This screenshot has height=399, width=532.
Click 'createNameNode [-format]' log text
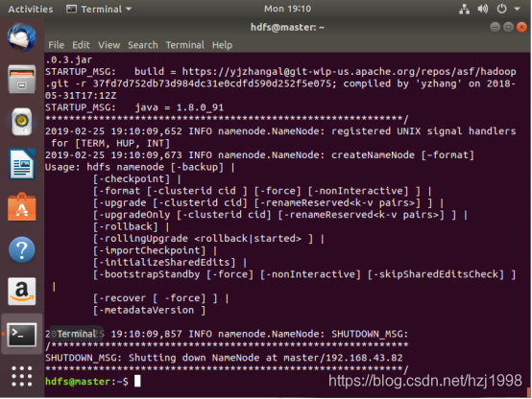click(x=402, y=155)
